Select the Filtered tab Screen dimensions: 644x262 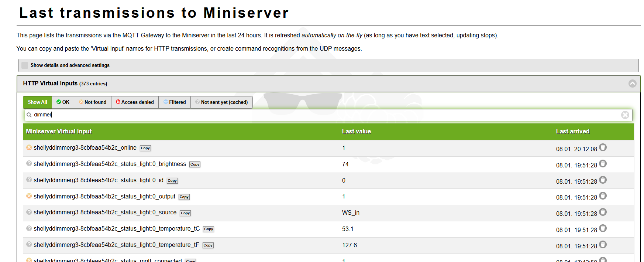175,102
